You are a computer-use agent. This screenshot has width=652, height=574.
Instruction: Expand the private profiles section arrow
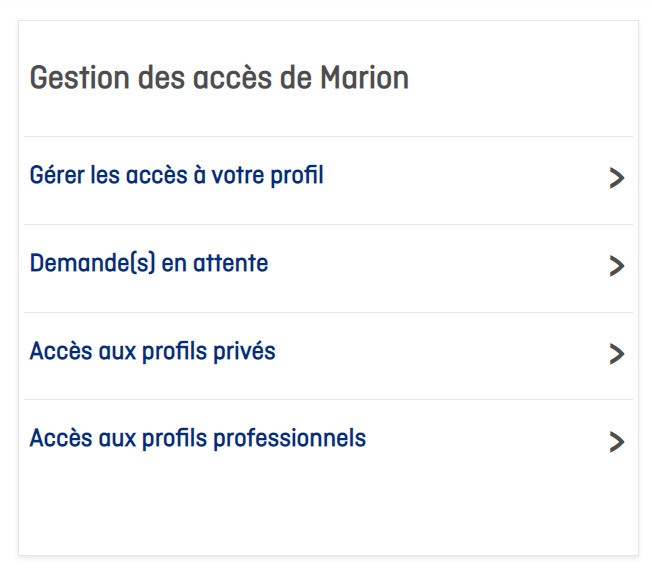[616, 354]
